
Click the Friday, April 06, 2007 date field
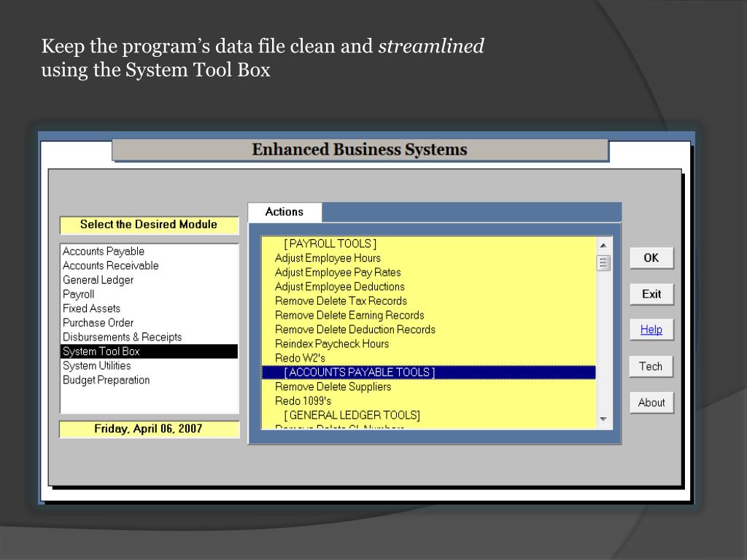[x=149, y=429]
